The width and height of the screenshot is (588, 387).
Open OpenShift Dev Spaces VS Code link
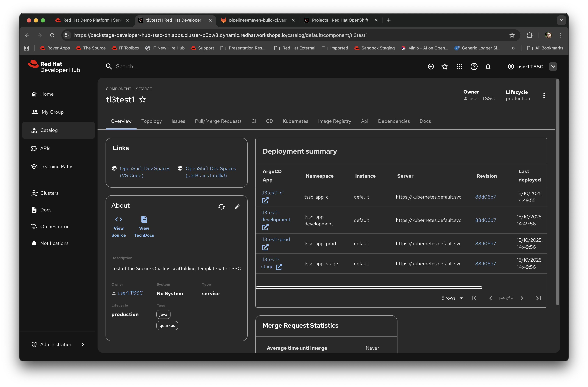145,168
